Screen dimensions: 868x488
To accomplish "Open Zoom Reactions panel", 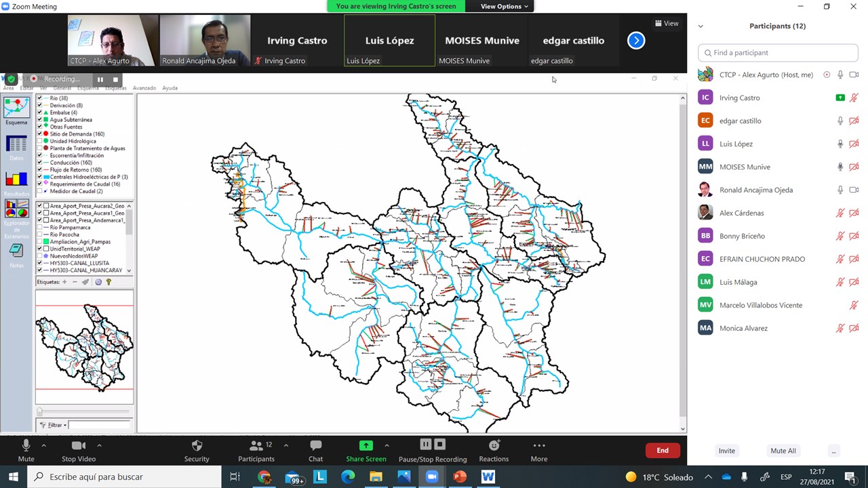I will coord(494,445).
